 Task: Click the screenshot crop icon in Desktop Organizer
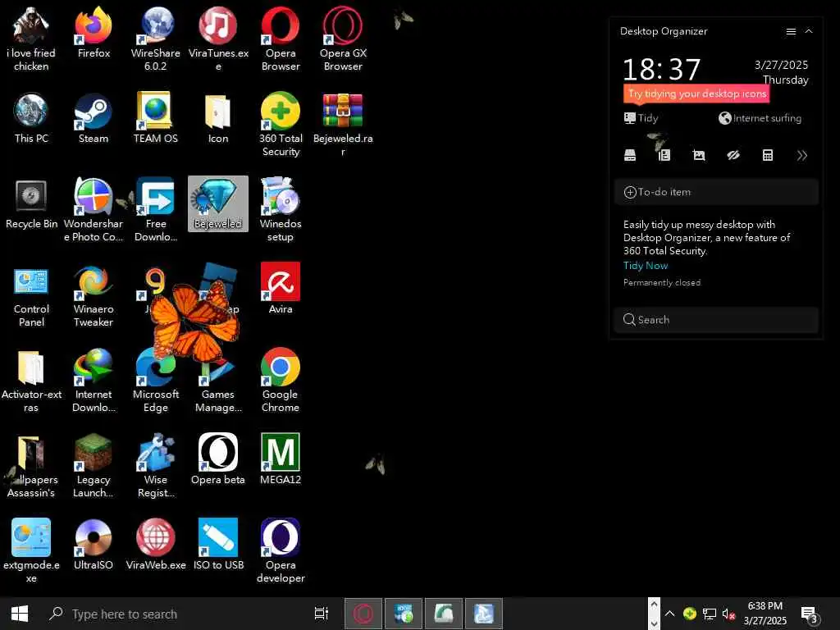click(699, 155)
